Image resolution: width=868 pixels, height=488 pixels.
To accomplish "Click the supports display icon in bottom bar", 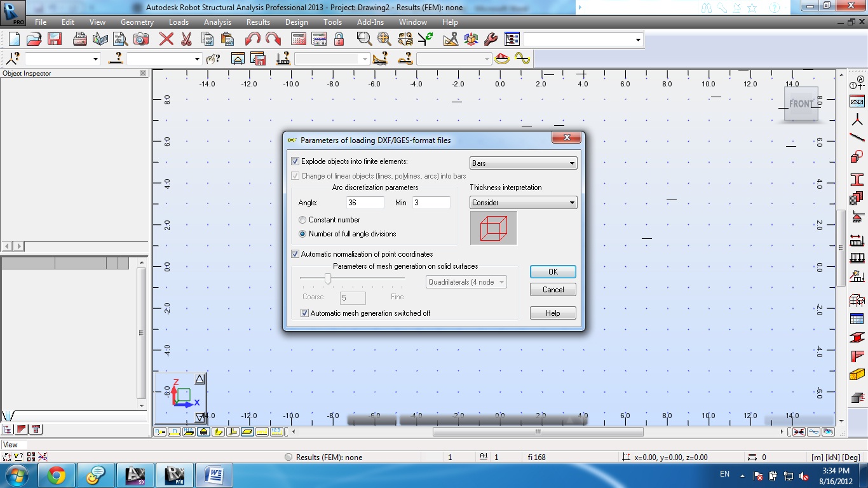I will coord(203,431).
